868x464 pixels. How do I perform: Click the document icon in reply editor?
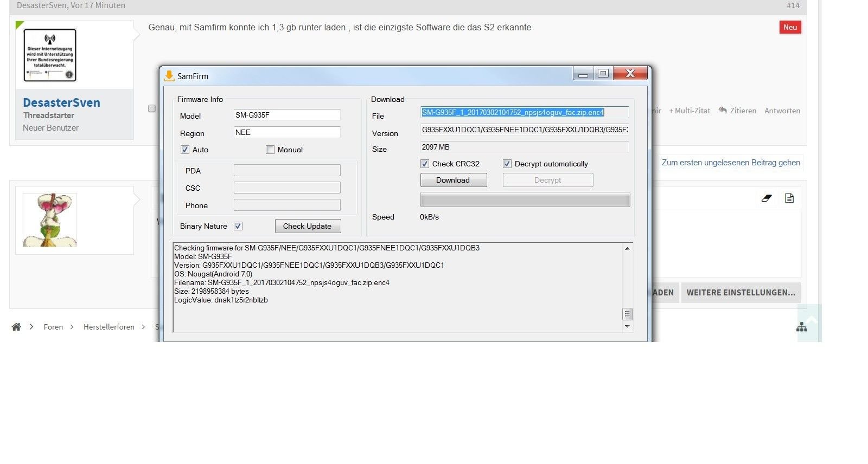(789, 198)
